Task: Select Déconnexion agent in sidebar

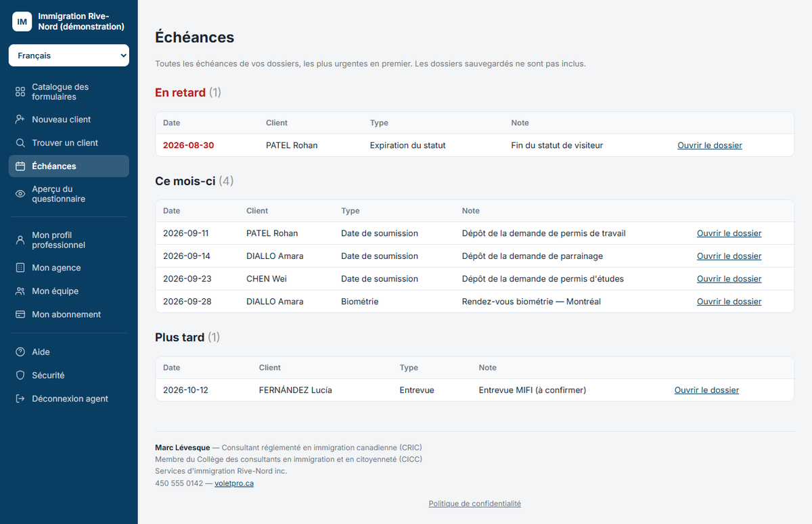Action: tap(69, 399)
